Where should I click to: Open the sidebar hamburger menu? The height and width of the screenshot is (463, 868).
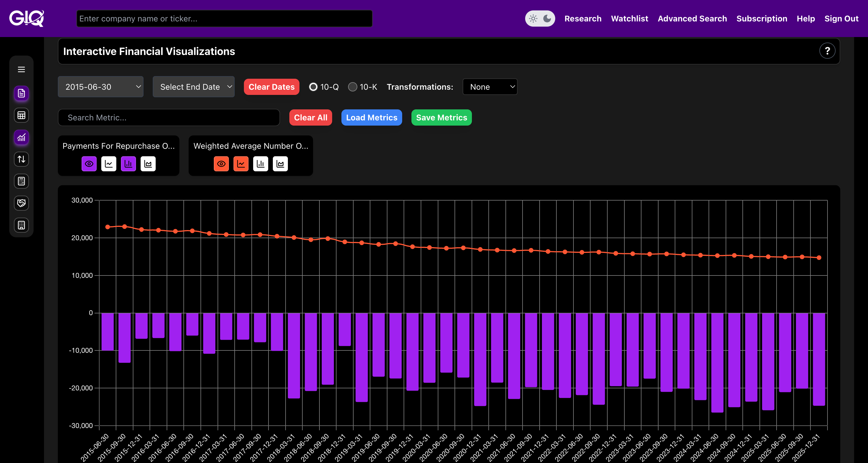21,69
